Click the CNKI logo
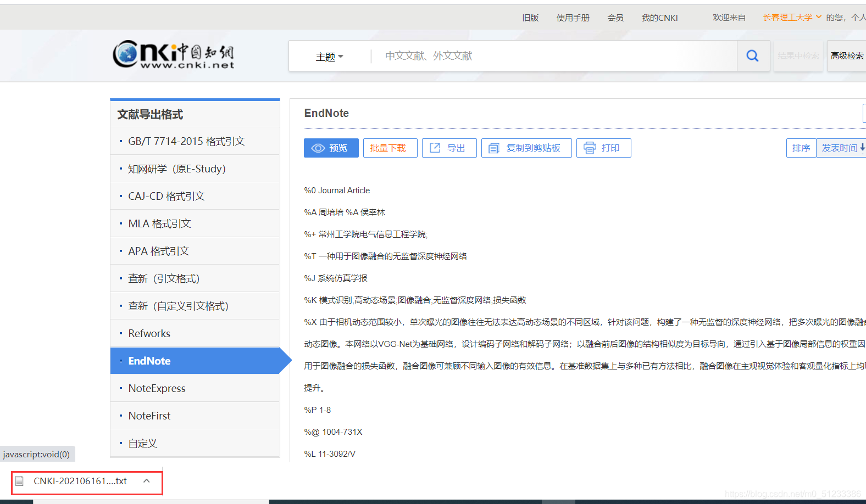Viewport: 866px width, 504px height. click(174, 54)
